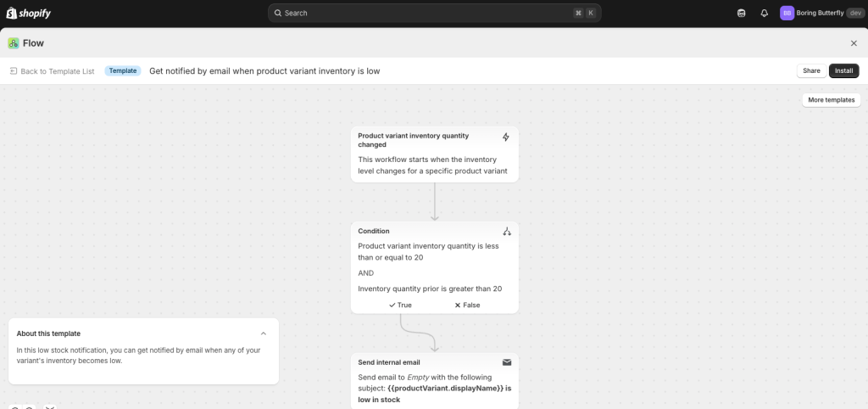Click the BB store avatar
The height and width of the screenshot is (409, 868).
pyautogui.click(x=787, y=13)
